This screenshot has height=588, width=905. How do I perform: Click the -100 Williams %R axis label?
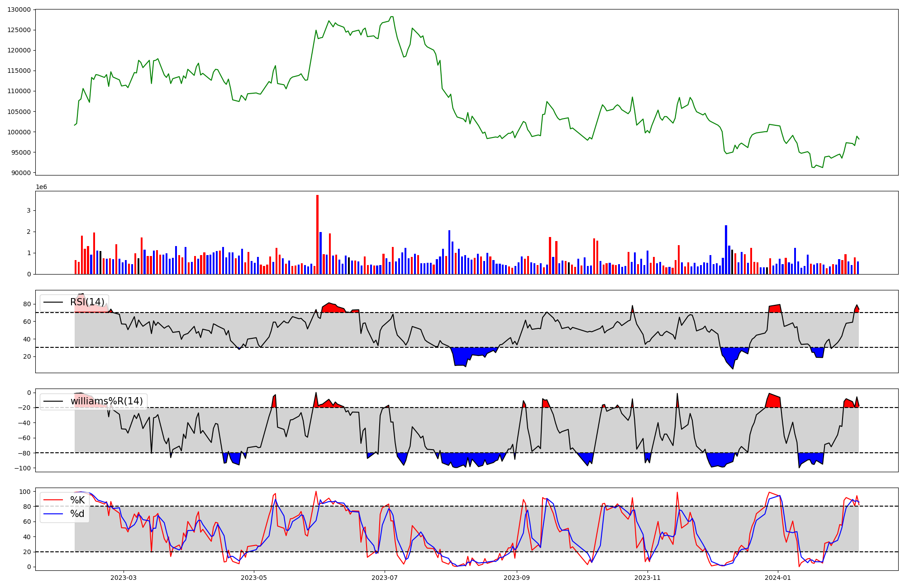tap(22, 468)
